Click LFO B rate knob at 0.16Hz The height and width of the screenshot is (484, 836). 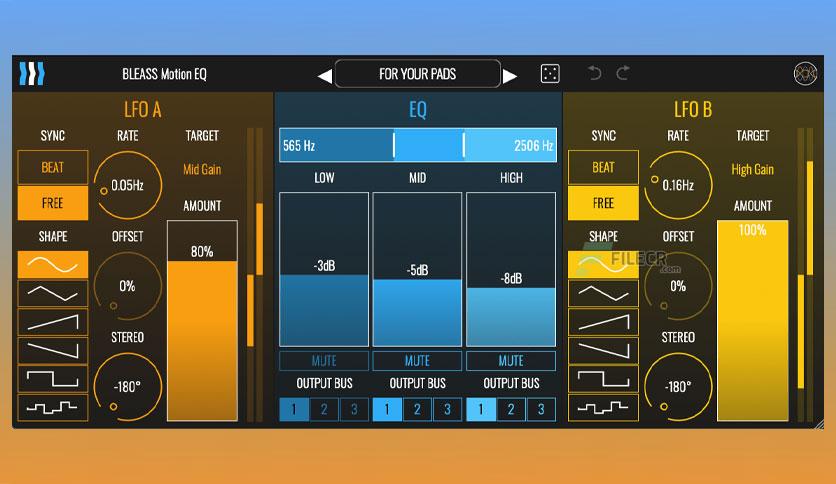tap(678, 185)
